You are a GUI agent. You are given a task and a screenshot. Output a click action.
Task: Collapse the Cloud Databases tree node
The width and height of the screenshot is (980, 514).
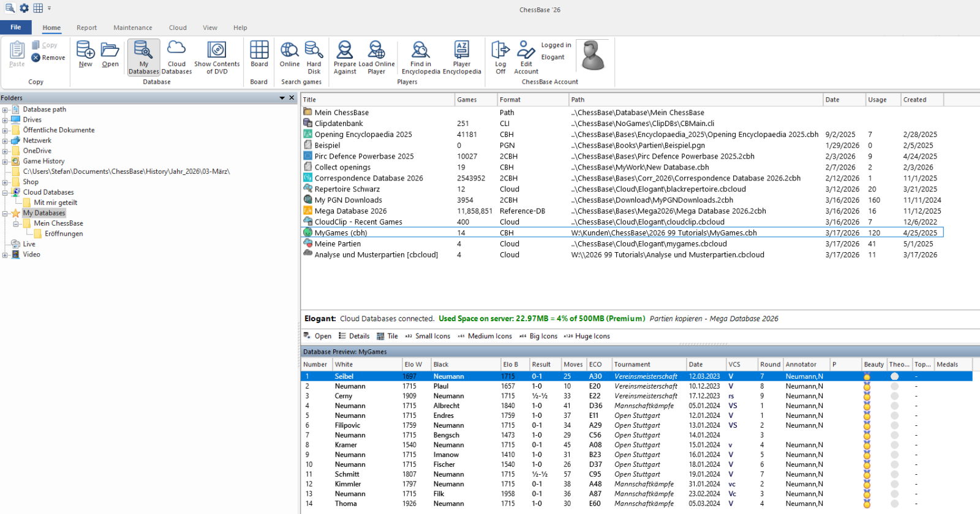coord(5,193)
